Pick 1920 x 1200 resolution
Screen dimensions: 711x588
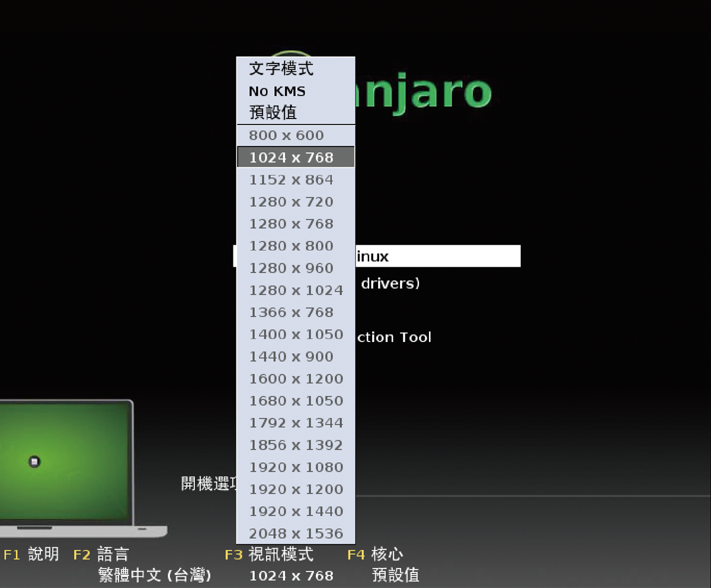296,490
